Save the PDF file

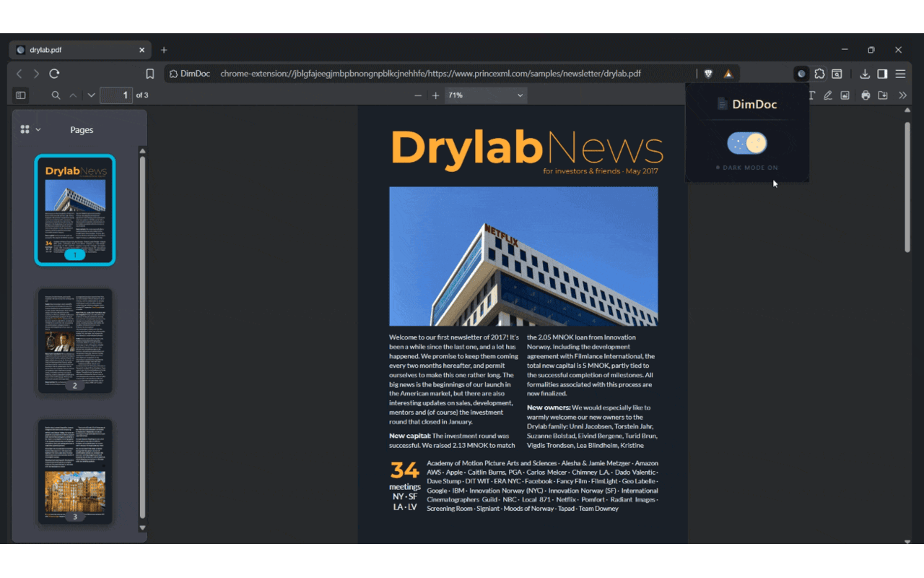(x=883, y=95)
